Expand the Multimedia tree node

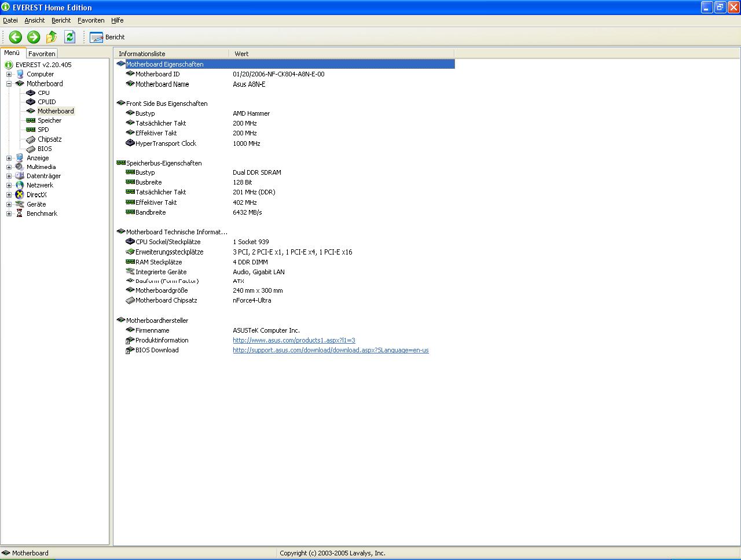(x=9, y=167)
